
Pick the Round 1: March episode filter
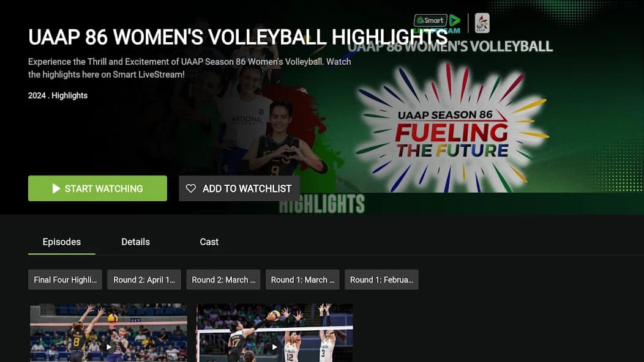pyautogui.click(x=302, y=279)
